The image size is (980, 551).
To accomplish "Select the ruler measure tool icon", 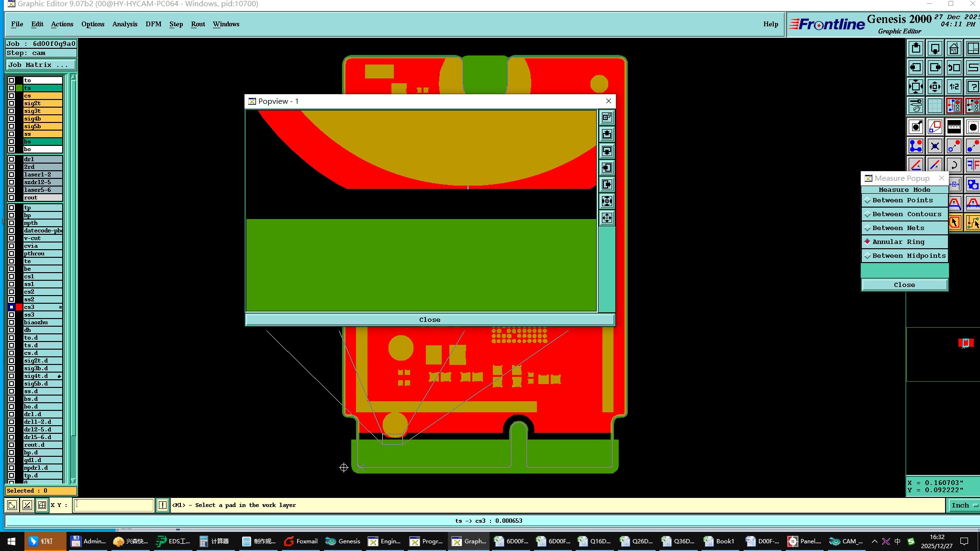I will click(x=954, y=127).
